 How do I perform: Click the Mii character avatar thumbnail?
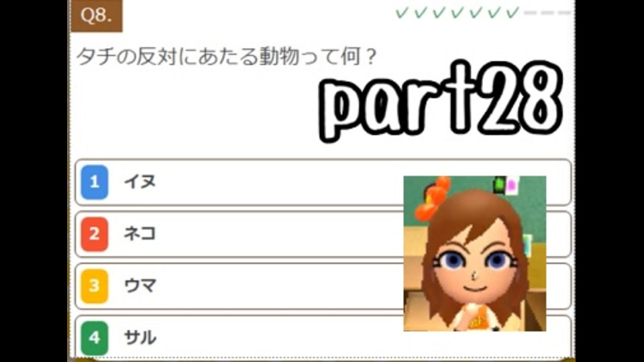pos(475,253)
